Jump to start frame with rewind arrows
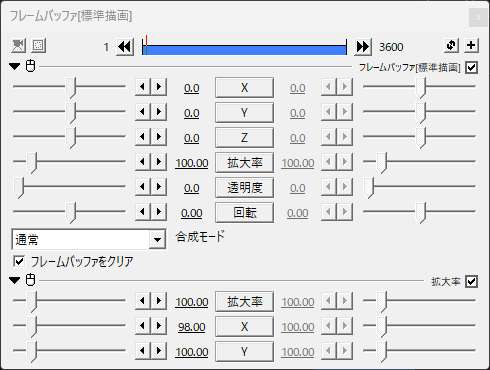The height and width of the screenshot is (370, 490). click(x=125, y=47)
